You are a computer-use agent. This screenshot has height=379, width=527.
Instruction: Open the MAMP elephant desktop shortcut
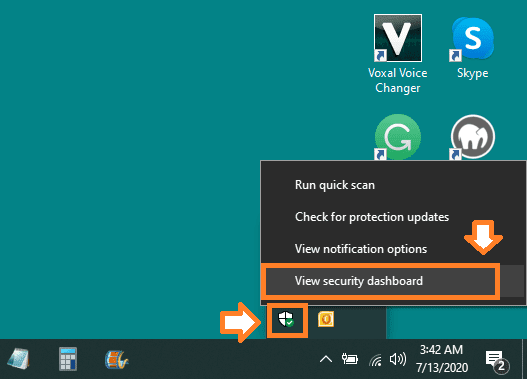coord(473,137)
